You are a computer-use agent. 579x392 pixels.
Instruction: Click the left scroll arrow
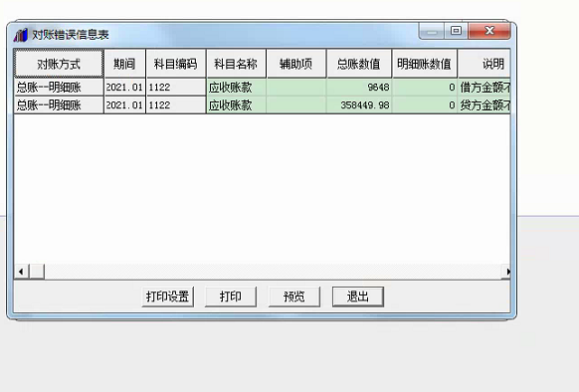[21, 272]
